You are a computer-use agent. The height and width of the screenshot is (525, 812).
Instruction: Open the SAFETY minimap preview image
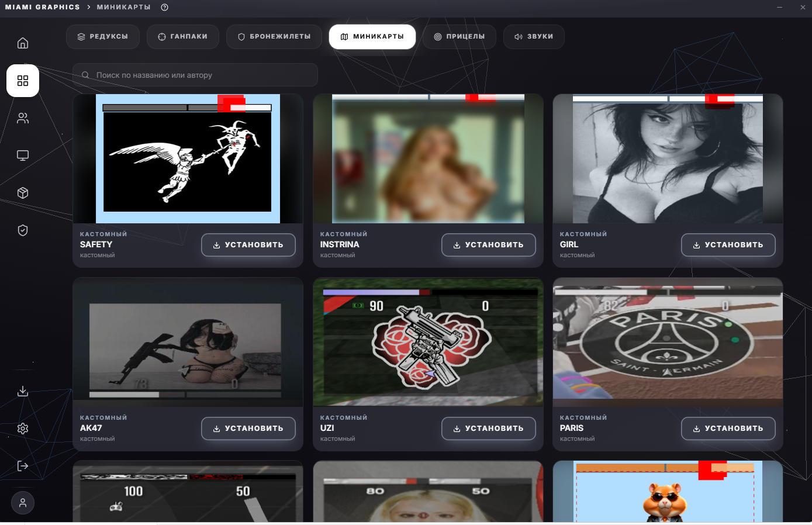[x=188, y=158]
